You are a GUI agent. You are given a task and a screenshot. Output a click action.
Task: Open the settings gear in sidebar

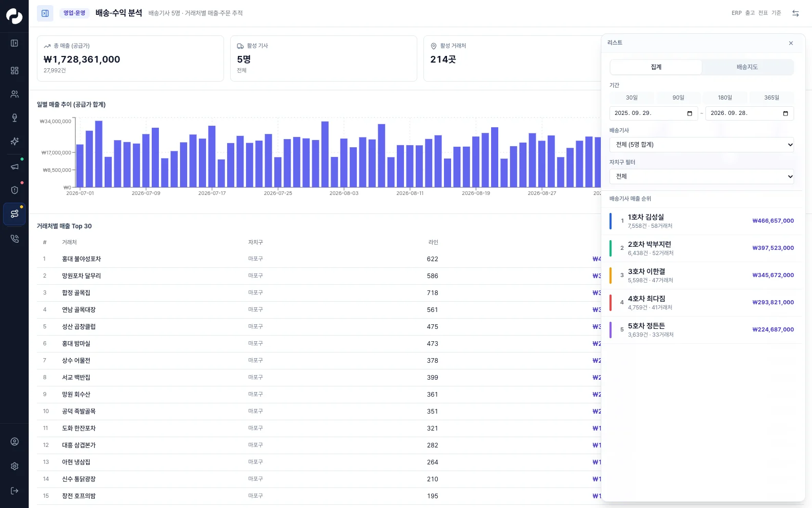click(x=14, y=466)
